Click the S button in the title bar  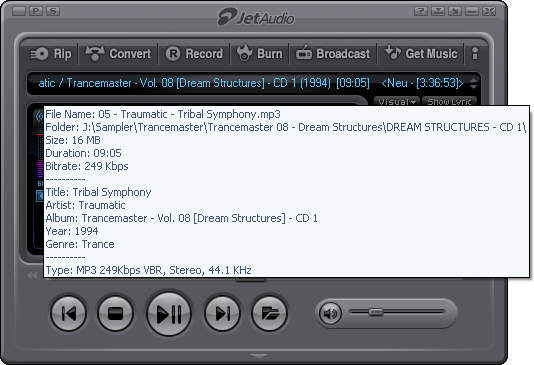pos(53,12)
